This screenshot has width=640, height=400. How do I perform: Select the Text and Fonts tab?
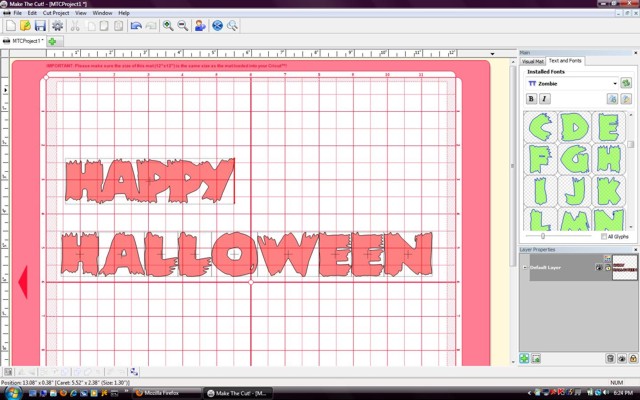565,60
